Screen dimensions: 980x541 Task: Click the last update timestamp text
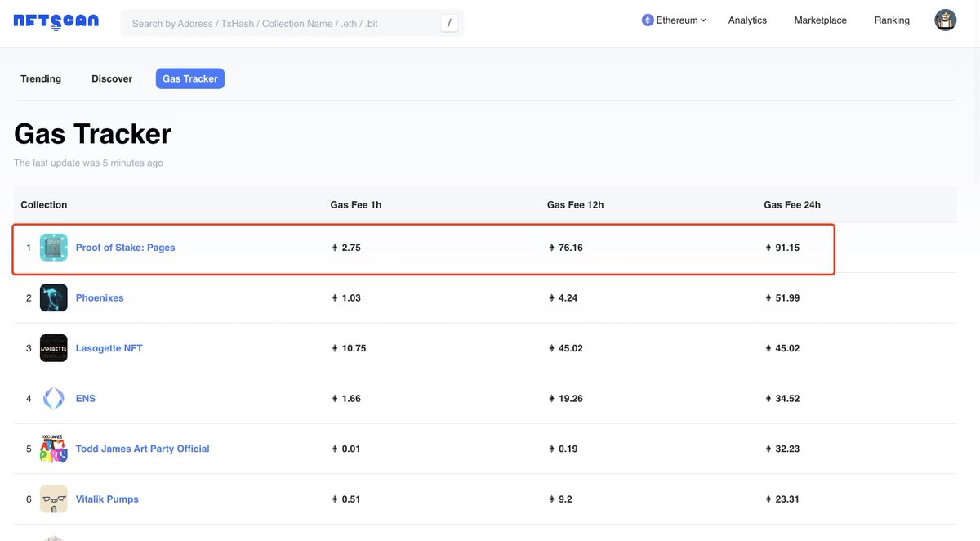tap(88, 163)
